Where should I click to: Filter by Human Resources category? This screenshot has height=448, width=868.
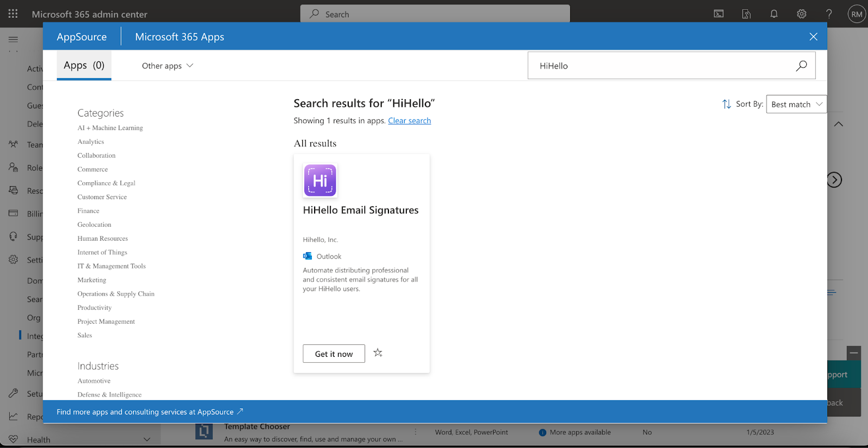103,239
